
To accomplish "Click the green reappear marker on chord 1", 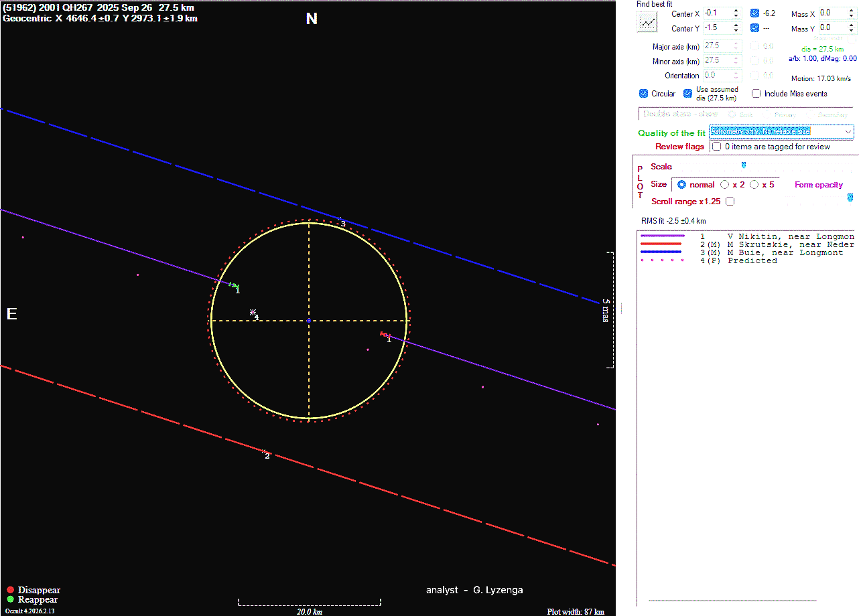I will point(235,285).
